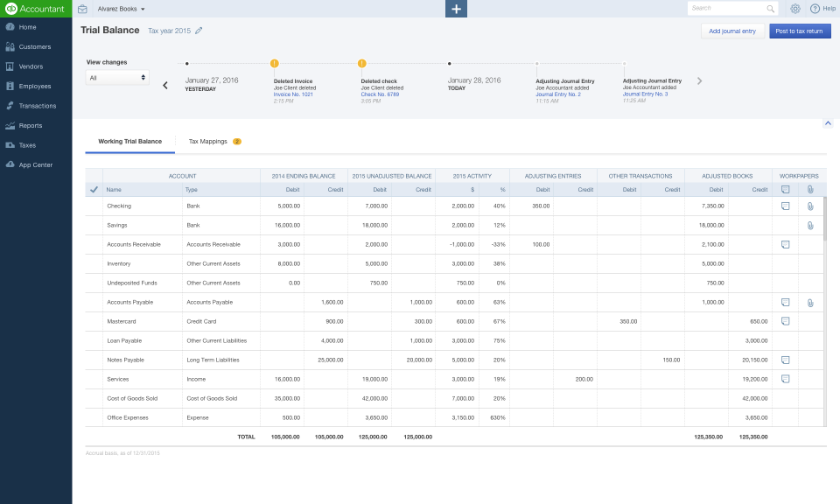Collapse the timeline panel with up chevron
This screenshot has height=504, width=840.
pyautogui.click(x=827, y=123)
